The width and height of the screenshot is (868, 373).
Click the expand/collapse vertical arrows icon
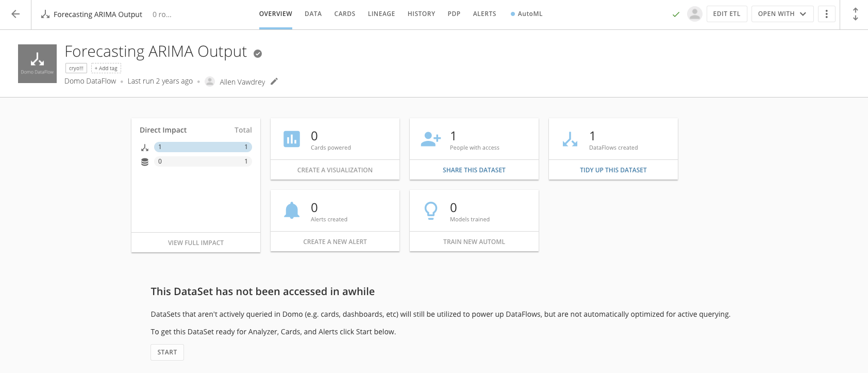[855, 14]
